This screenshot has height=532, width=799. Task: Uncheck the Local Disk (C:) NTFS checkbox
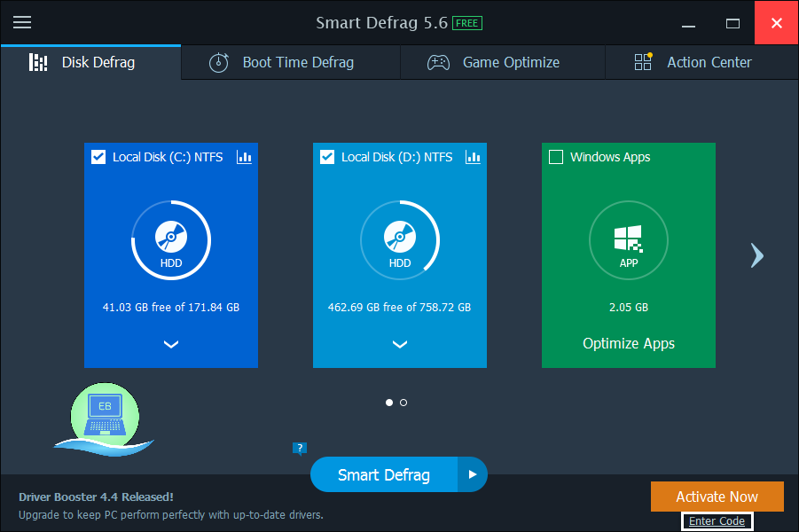click(x=98, y=157)
